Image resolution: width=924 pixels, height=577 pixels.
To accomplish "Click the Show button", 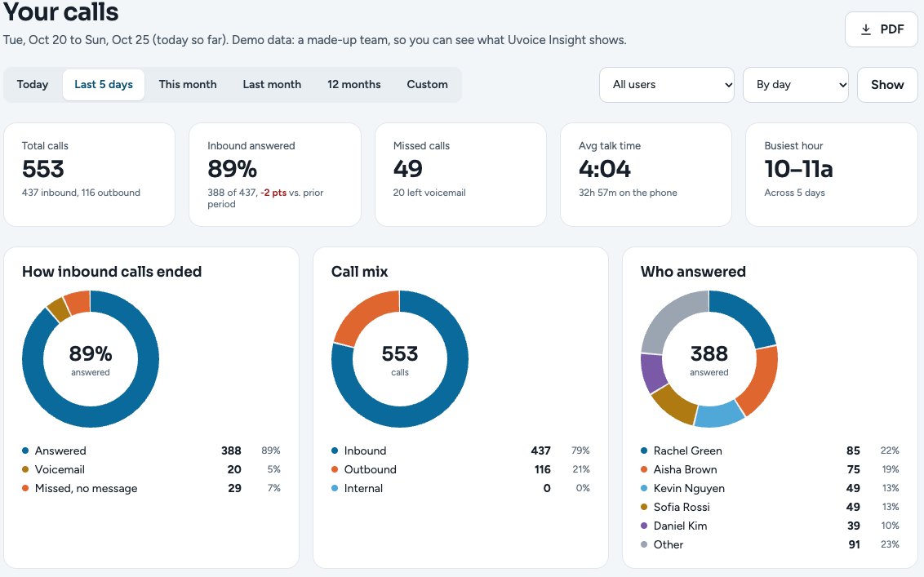I will tap(887, 84).
